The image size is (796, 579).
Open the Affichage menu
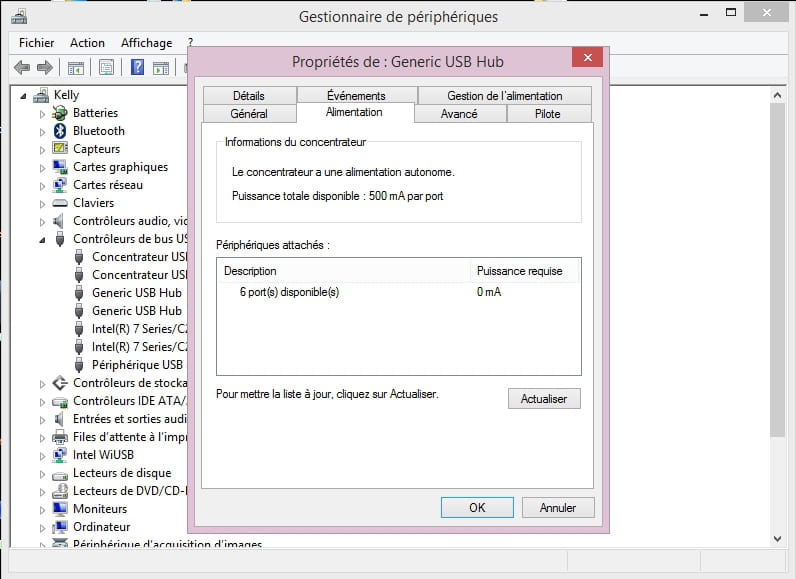(146, 43)
